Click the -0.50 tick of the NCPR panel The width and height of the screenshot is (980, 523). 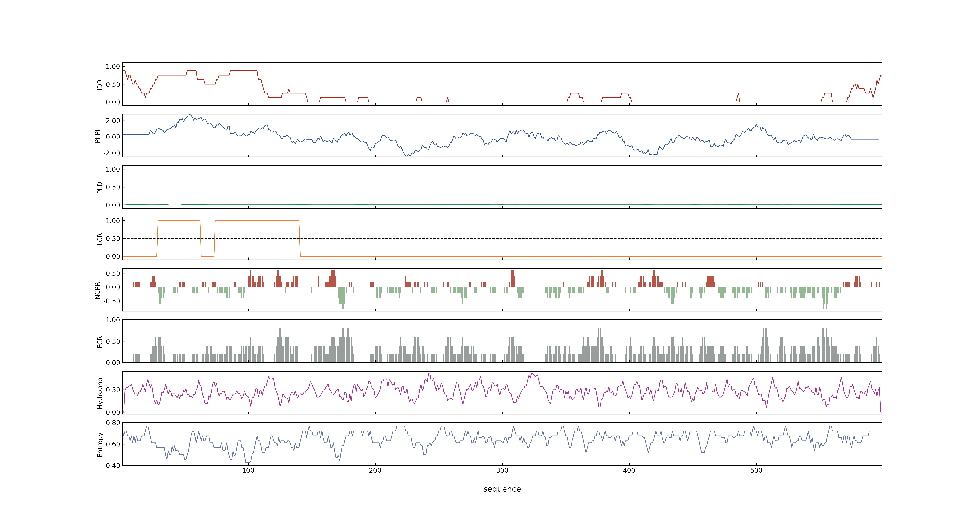[112, 301]
